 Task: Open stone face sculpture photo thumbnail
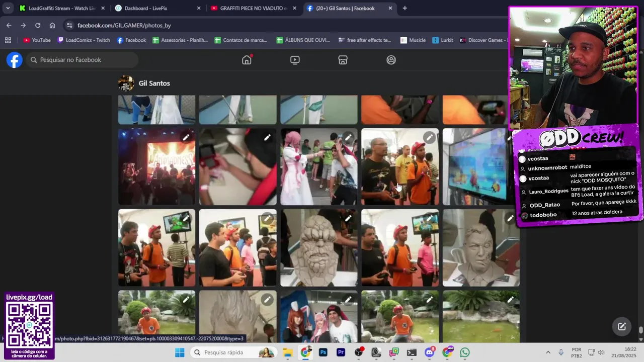[x=319, y=248]
